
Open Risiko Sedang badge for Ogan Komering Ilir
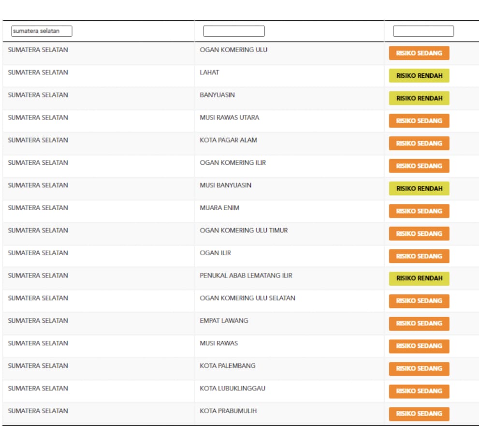419,166
